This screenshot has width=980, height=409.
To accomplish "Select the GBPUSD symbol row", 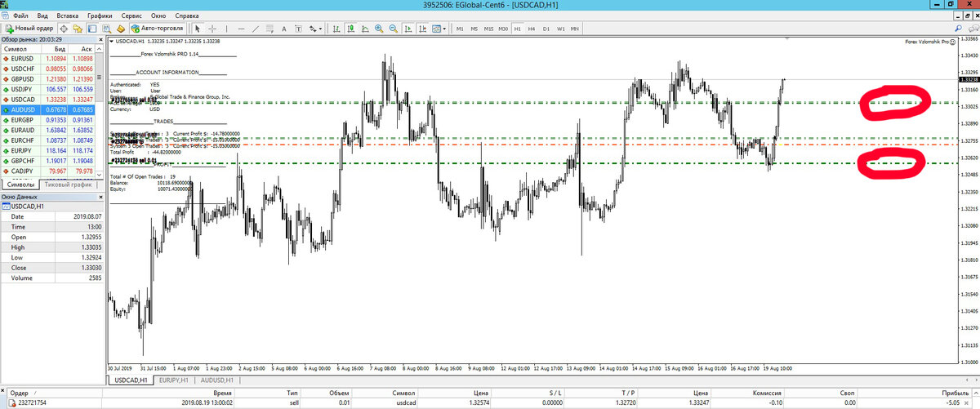I will point(48,78).
